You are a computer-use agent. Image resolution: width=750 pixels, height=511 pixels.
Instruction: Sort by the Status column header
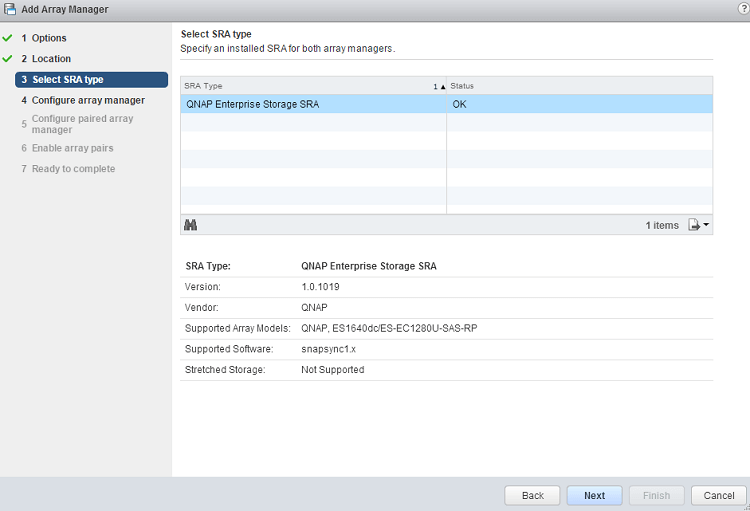(578, 86)
